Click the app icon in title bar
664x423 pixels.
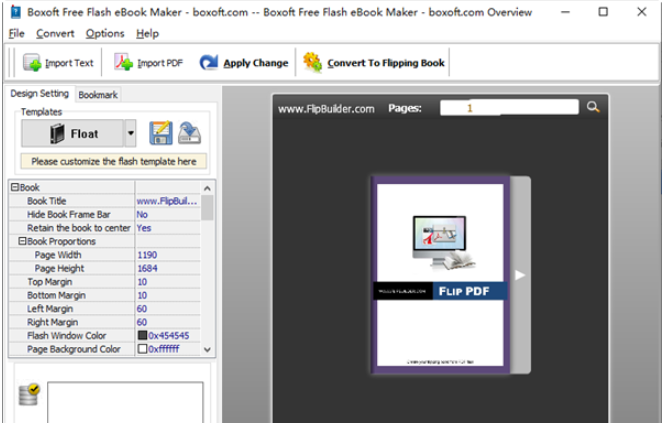point(15,12)
